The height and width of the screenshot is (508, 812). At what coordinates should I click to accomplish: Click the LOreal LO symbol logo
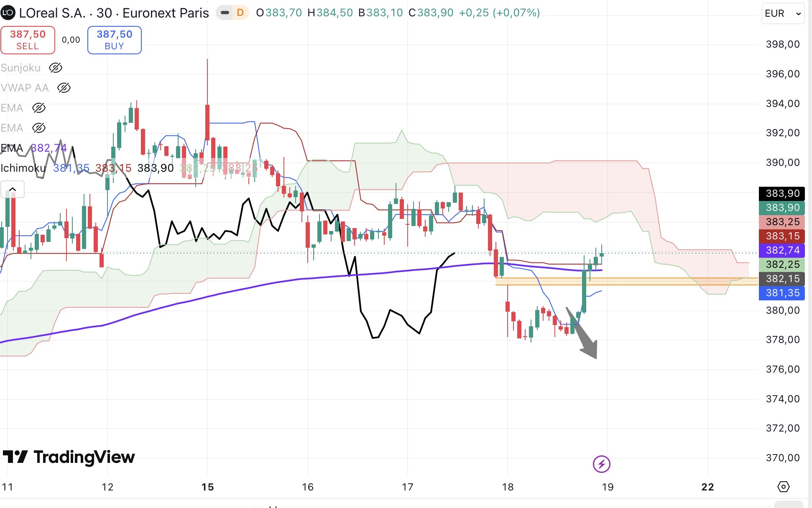(x=8, y=13)
